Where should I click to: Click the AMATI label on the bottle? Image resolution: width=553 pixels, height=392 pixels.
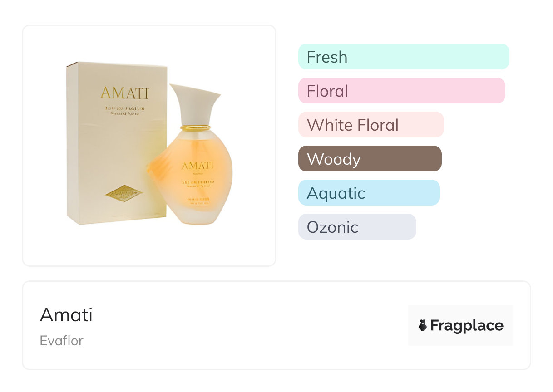coord(198,165)
